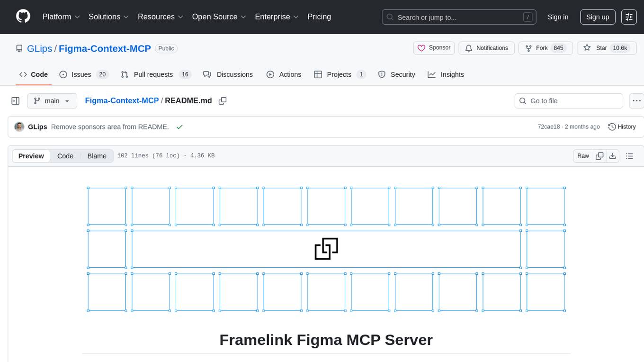Select the Preview view
644x362 pixels.
click(31, 156)
